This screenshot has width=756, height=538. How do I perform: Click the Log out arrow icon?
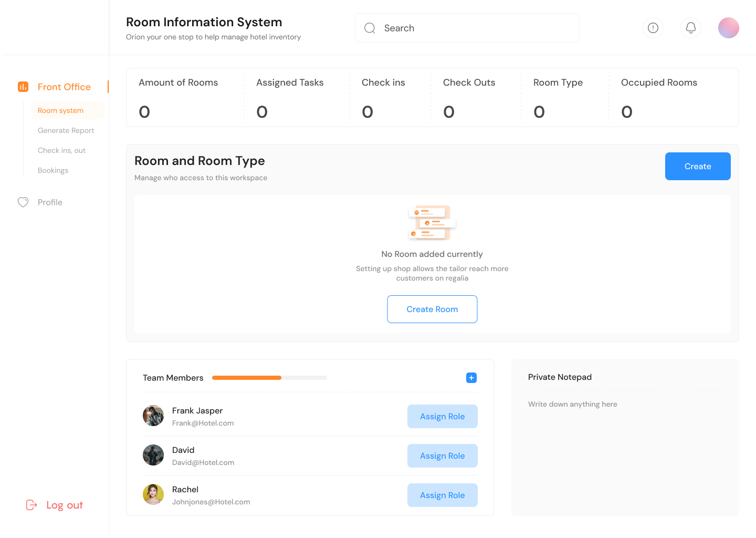click(31, 505)
